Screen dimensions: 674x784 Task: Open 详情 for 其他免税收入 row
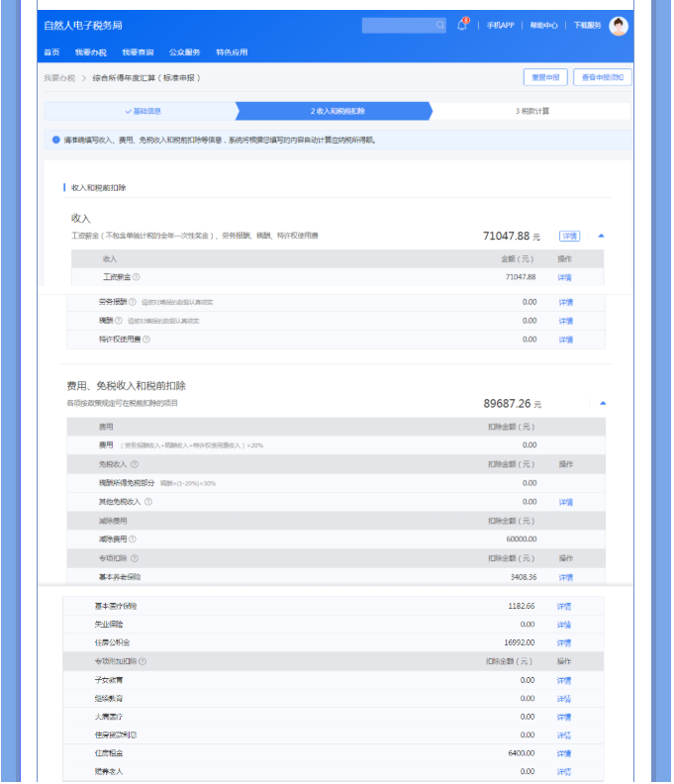pos(566,503)
